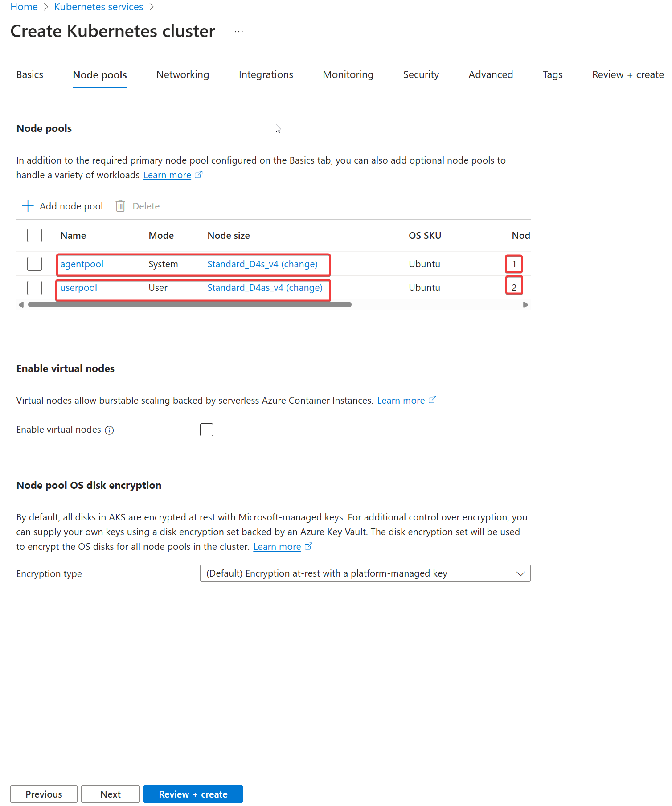Image resolution: width=672 pixels, height=806 pixels.
Task: Switch to the Networking tab
Action: (183, 75)
